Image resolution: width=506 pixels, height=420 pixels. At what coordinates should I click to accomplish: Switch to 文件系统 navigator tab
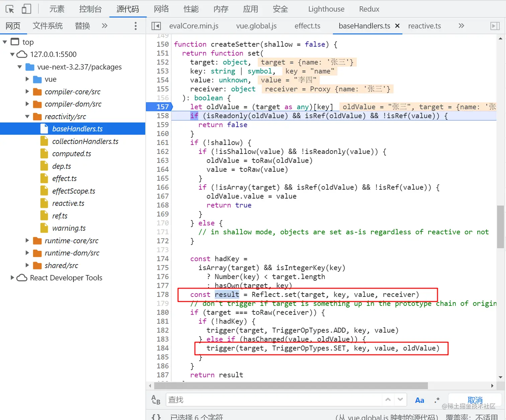48,26
